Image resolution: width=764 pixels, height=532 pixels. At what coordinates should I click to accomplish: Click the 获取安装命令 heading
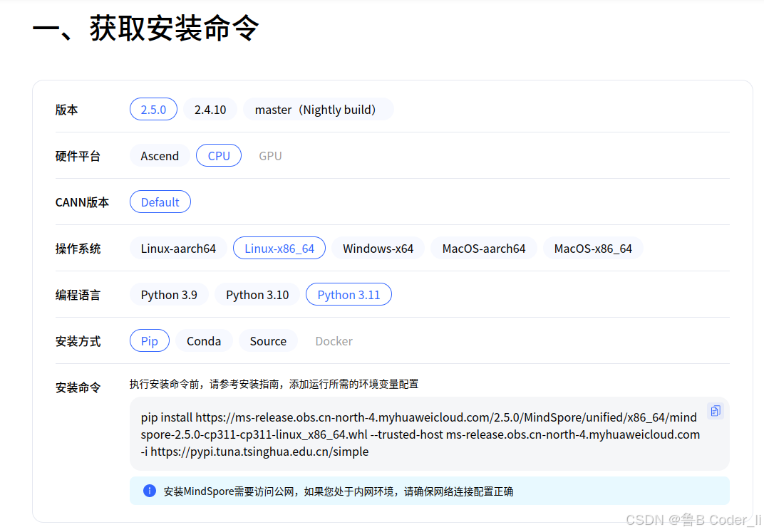pos(145,28)
